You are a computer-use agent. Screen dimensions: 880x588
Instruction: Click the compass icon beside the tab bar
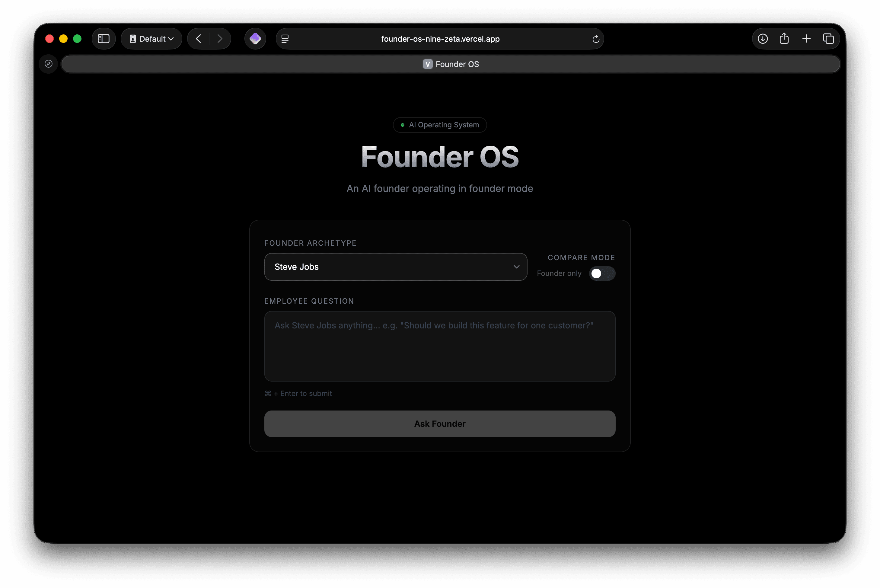[x=48, y=64]
